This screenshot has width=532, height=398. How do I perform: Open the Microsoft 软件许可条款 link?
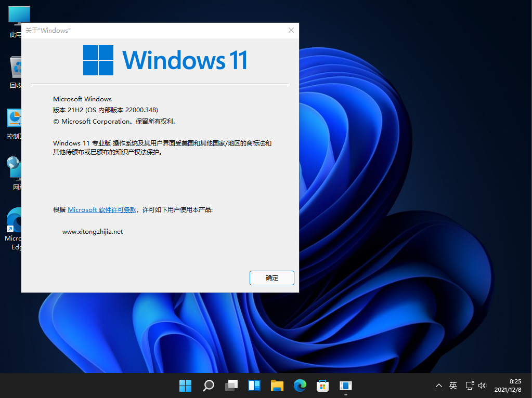click(x=101, y=209)
